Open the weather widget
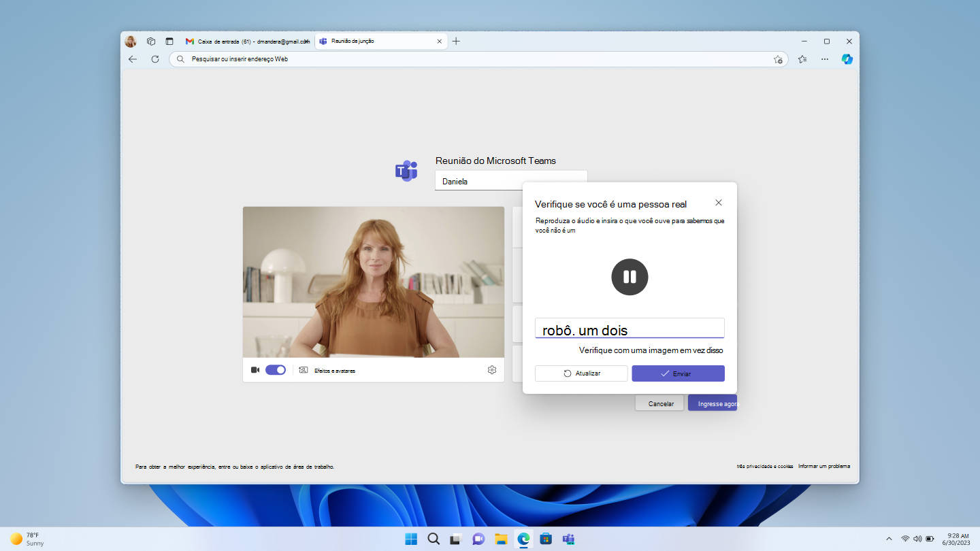980x551 pixels. pos(27,539)
